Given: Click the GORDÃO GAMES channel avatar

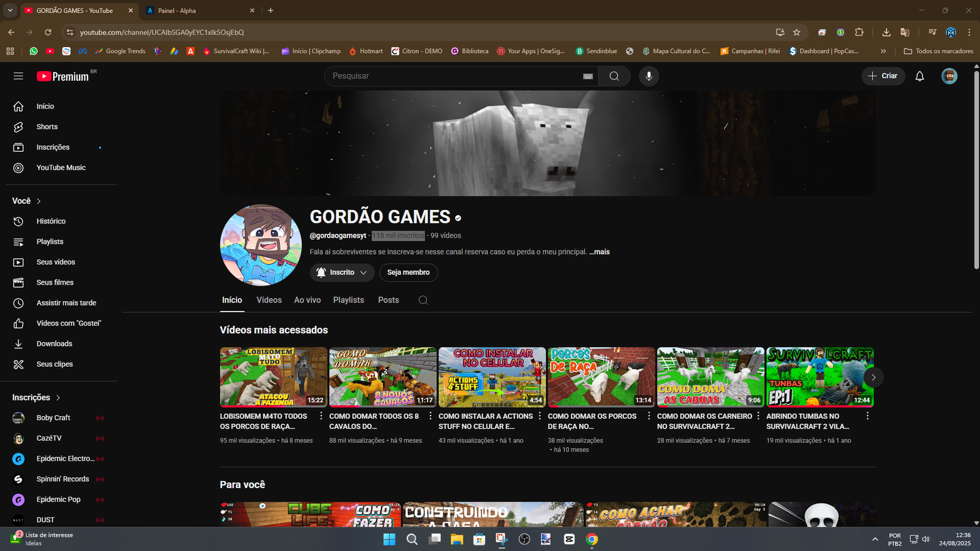Looking at the screenshot, I should tap(261, 245).
